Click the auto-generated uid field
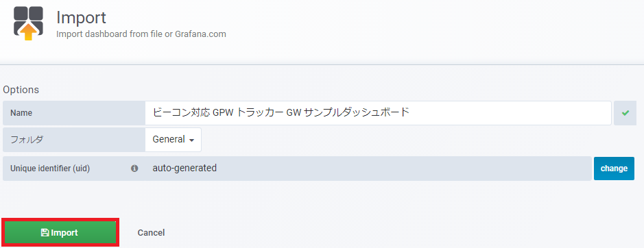The image size is (644, 248). [368, 169]
